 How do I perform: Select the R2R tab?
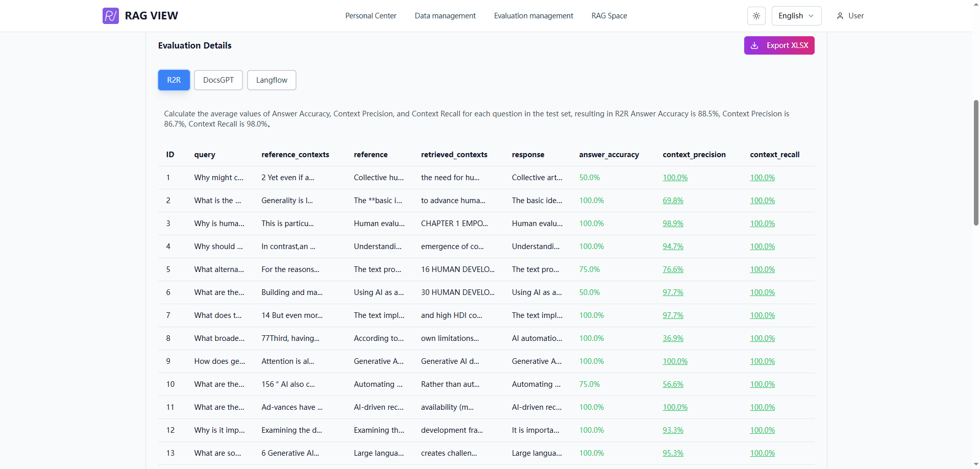(174, 80)
